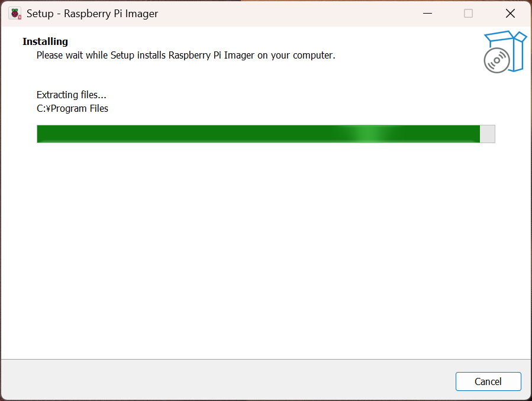The height and width of the screenshot is (401, 532).
Task: Click the blue open box graphic
Action: [x=514, y=48]
